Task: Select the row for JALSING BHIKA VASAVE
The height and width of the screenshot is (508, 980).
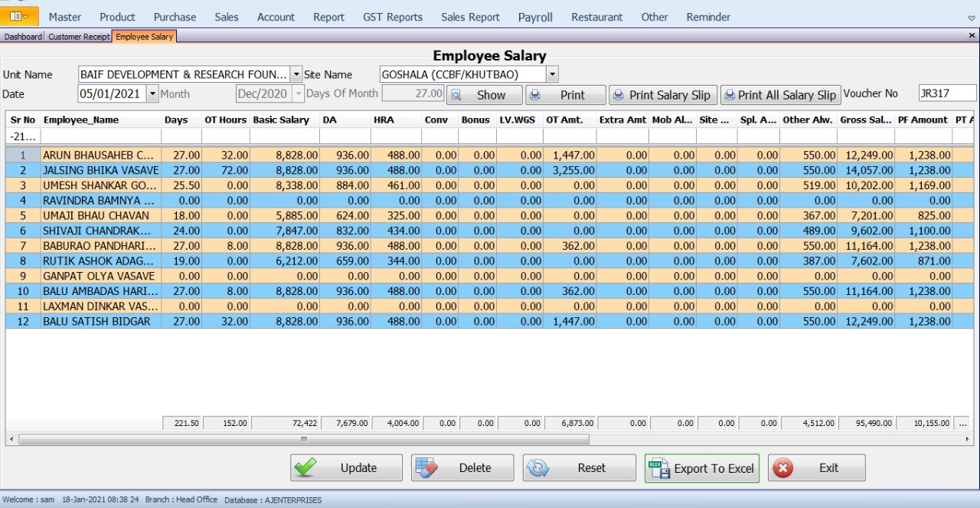Action: pos(100,170)
